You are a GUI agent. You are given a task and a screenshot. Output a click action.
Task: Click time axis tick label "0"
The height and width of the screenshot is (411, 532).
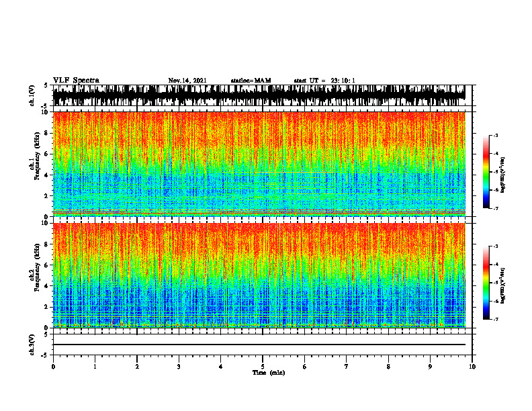click(53, 367)
